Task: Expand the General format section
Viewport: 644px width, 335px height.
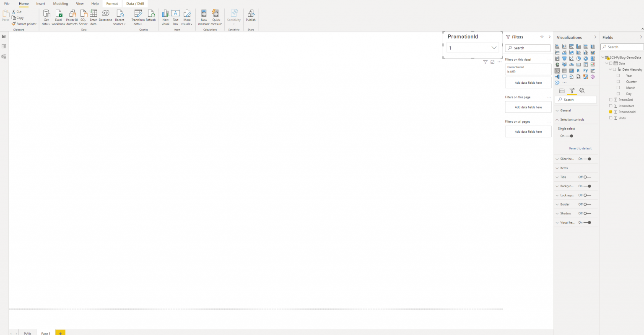Action: point(566,111)
